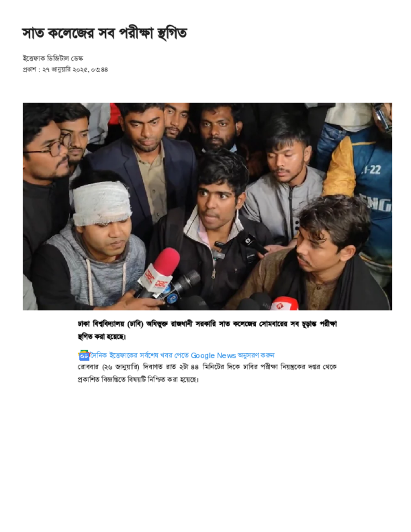
Task: Click the paragraph beginning রোববার (২৬ জানুয়ারি)
Action: [x=207, y=373]
